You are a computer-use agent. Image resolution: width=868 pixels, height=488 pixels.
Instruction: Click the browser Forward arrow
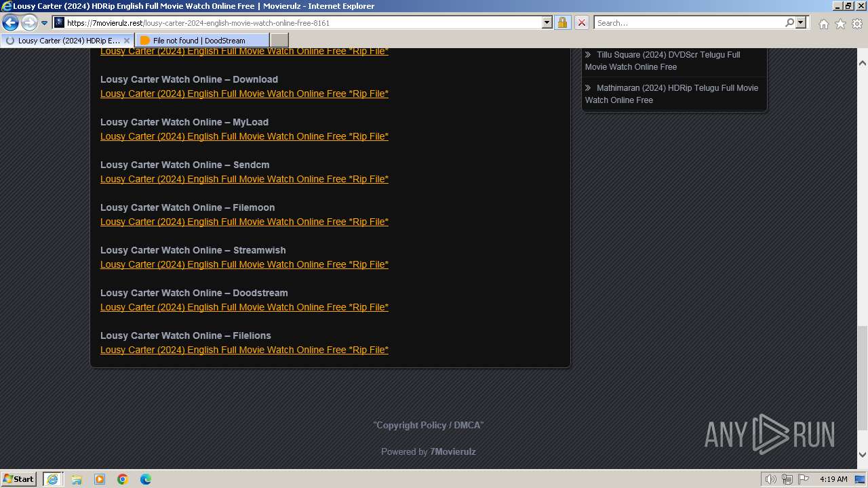(x=29, y=23)
